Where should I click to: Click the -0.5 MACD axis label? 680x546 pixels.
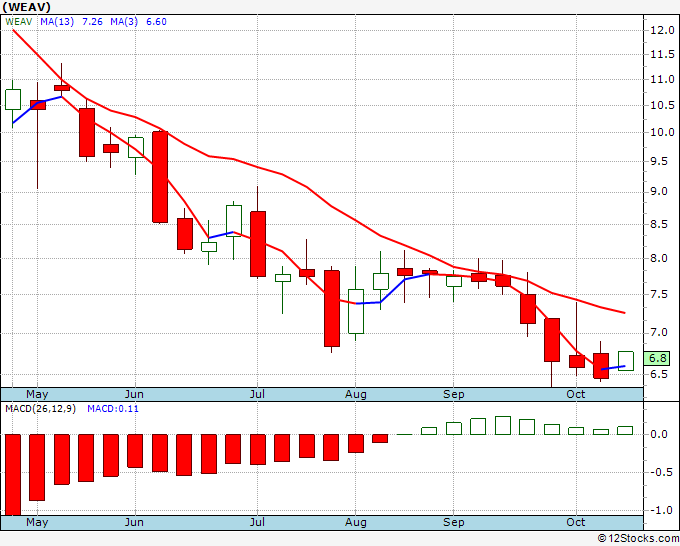pos(659,472)
